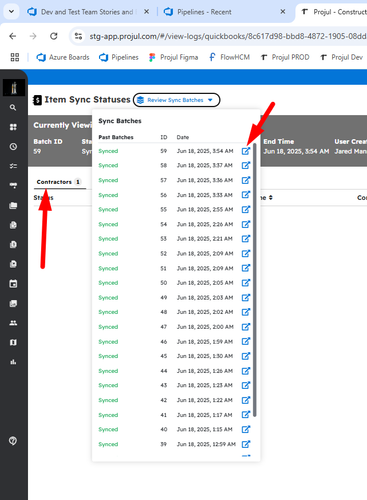Select the Contractors tab
This screenshot has height=500, width=367.
(x=59, y=182)
